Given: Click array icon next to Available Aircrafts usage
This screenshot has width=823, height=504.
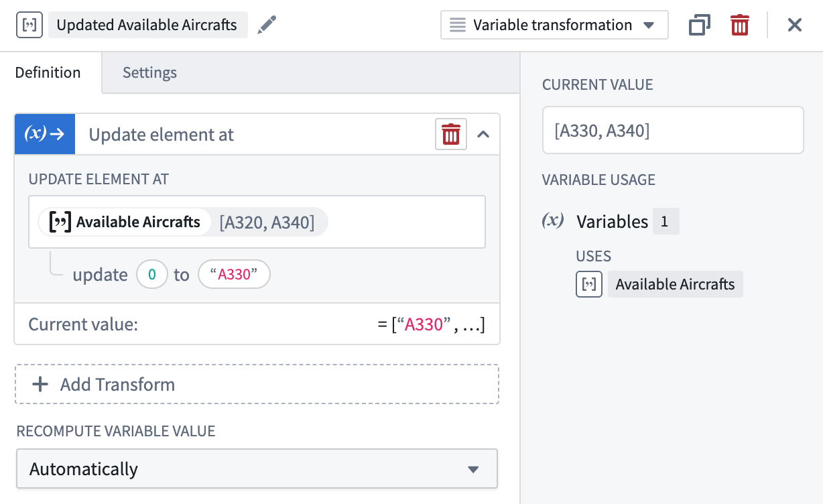Looking at the screenshot, I should (589, 284).
